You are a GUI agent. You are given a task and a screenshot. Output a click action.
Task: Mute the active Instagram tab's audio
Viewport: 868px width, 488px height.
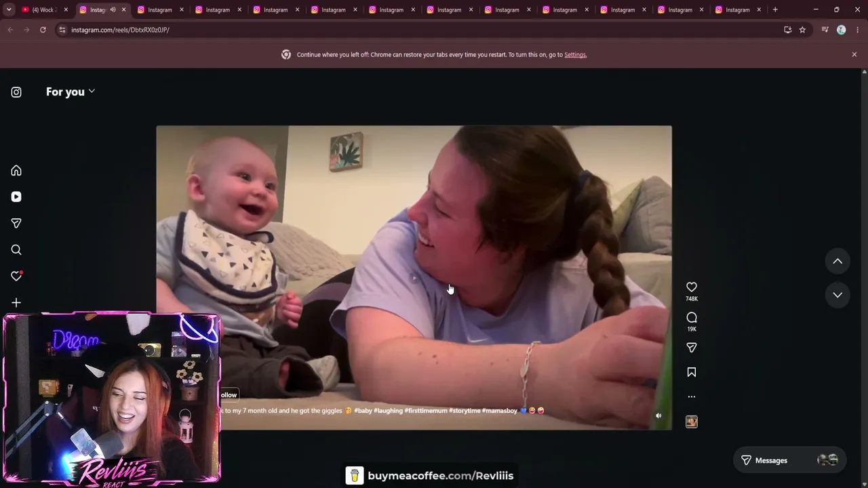point(113,9)
